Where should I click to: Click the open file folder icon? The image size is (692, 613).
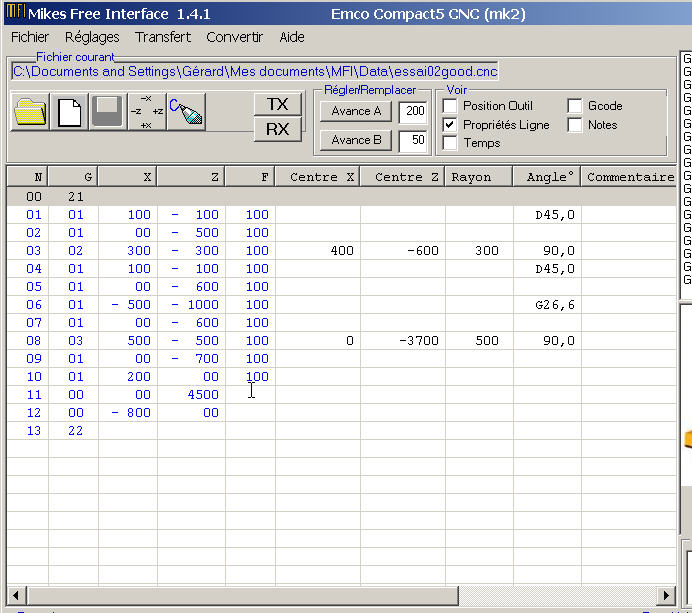30,112
